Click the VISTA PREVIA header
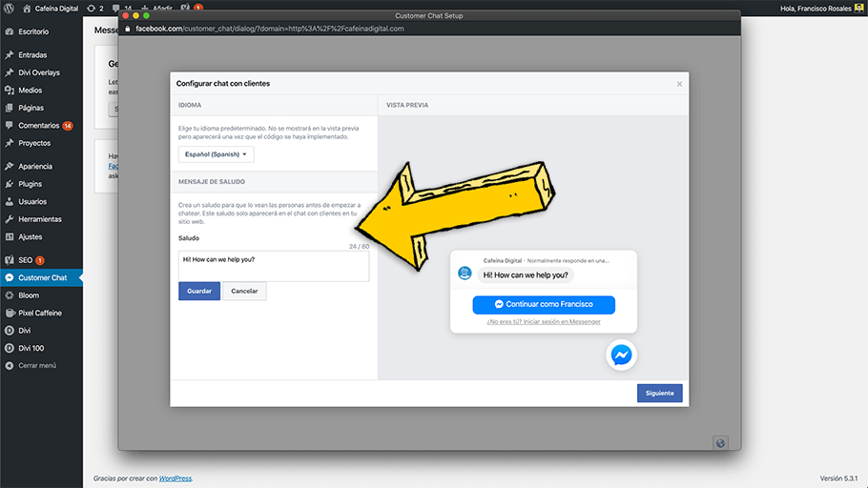This screenshot has height=488, width=868. click(x=407, y=105)
